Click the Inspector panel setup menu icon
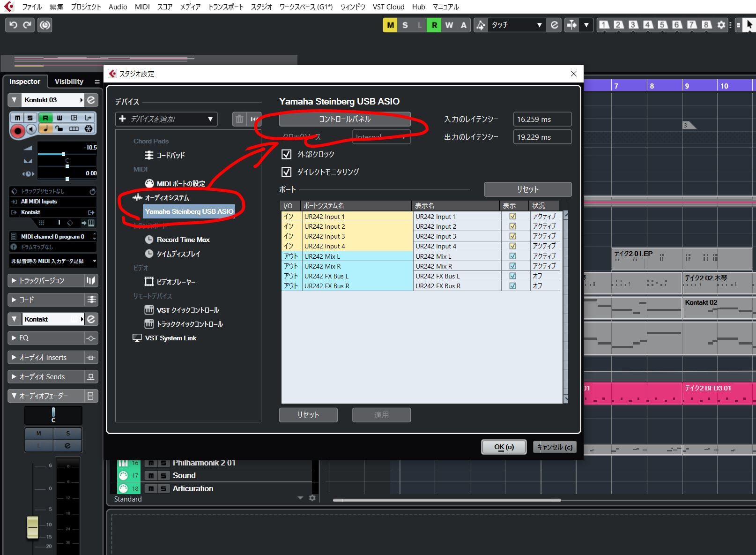The width and height of the screenshot is (756, 555). coord(97,82)
